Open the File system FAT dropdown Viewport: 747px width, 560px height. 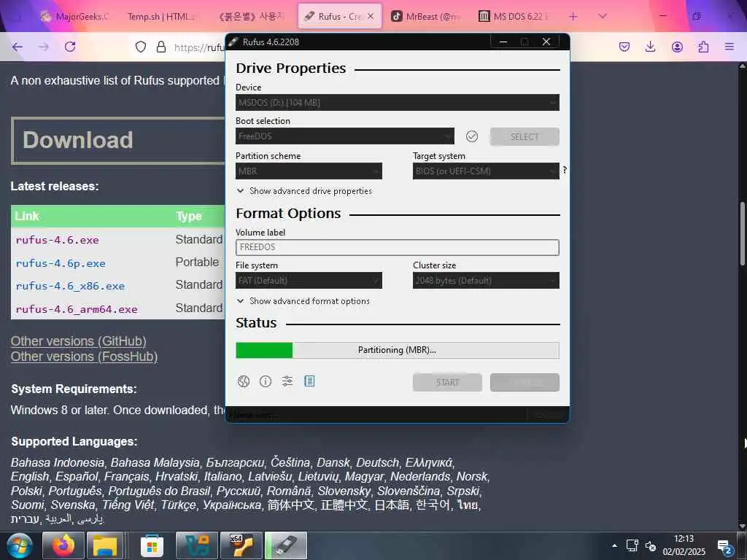click(309, 281)
